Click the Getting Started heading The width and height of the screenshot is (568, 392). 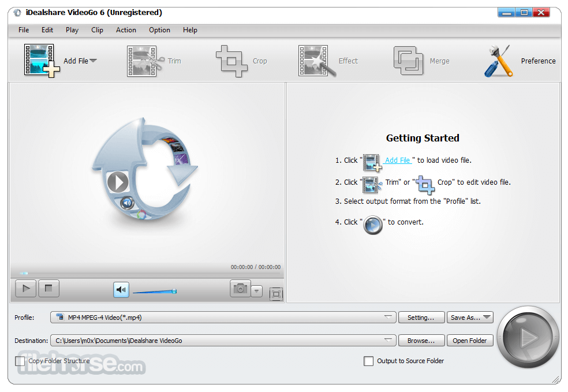pos(423,138)
